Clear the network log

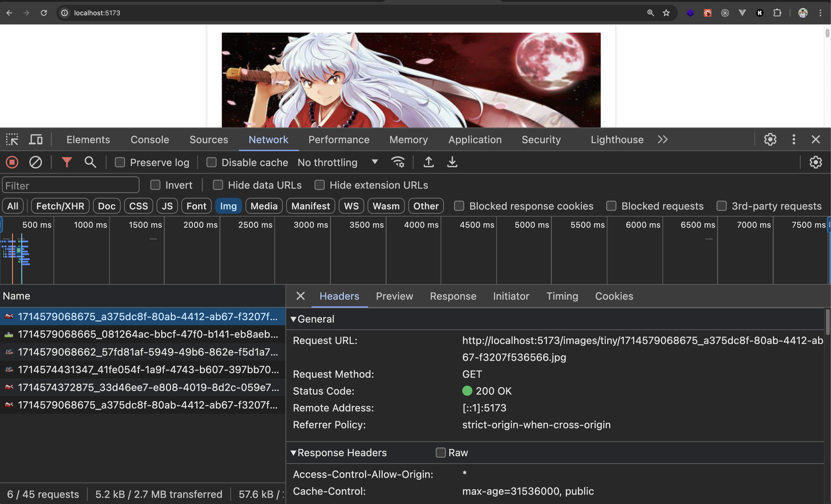[x=36, y=162]
